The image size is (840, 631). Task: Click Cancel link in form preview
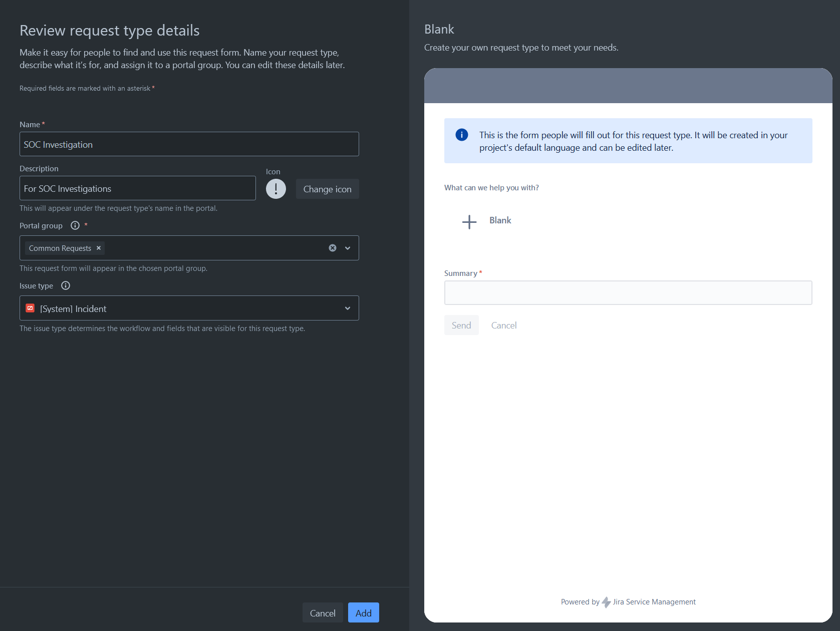coord(503,326)
